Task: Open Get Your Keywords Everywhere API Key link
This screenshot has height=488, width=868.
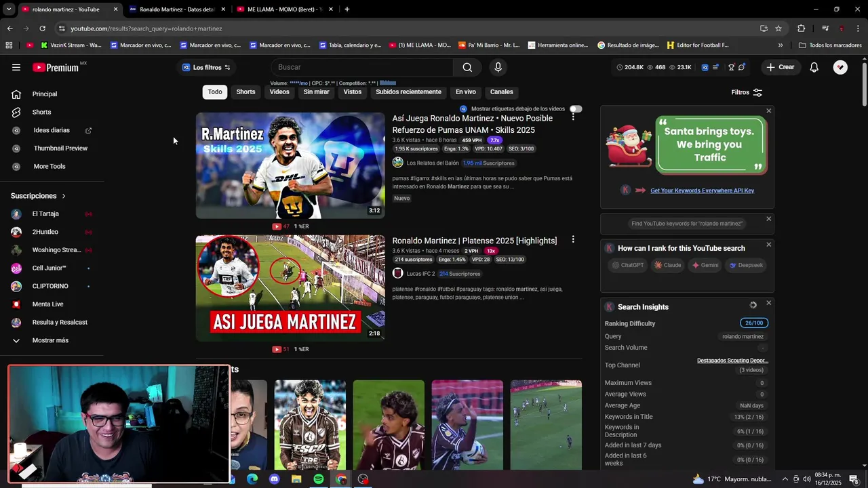Action: coord(702,190)
